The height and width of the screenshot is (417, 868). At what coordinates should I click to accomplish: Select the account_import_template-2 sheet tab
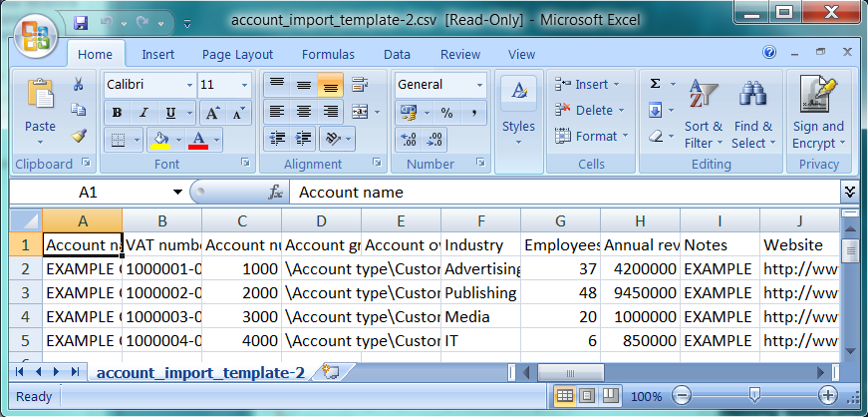click(x=200, y=373)
